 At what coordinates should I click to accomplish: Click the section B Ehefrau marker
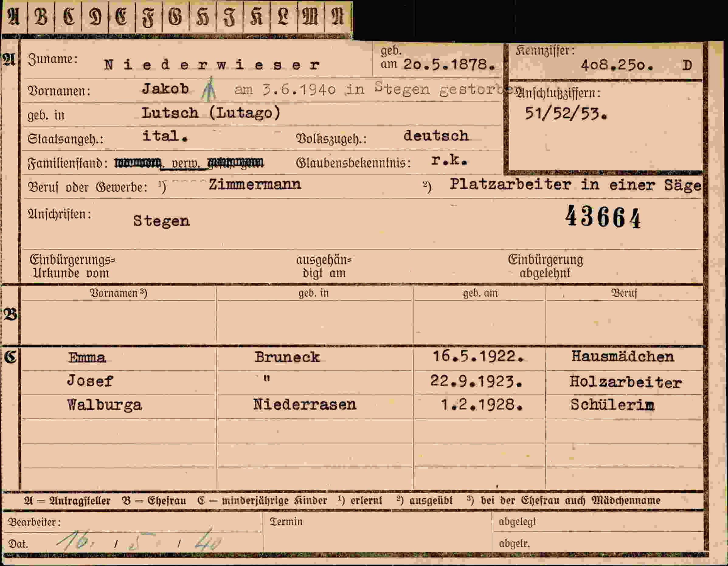[x=10, y=315]
